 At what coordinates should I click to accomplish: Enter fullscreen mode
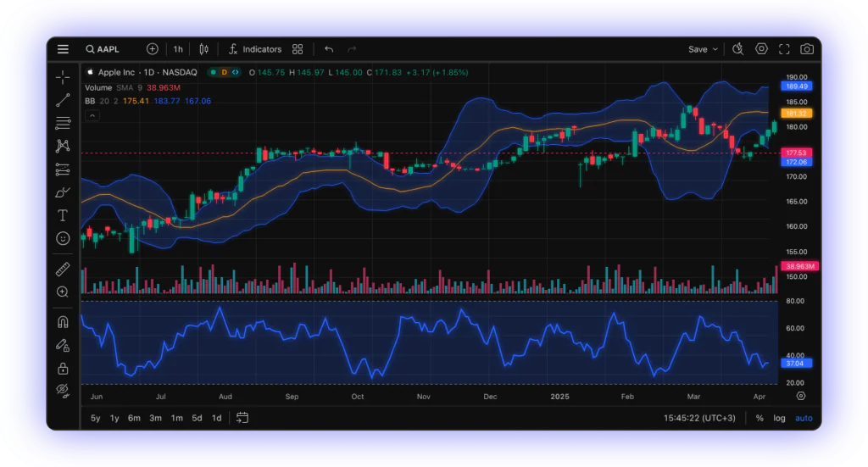click(784, 49)
